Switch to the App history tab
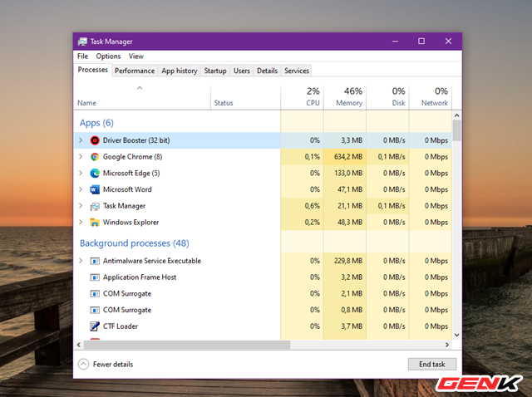Viewport: 532px width, 397px height. 180,71
